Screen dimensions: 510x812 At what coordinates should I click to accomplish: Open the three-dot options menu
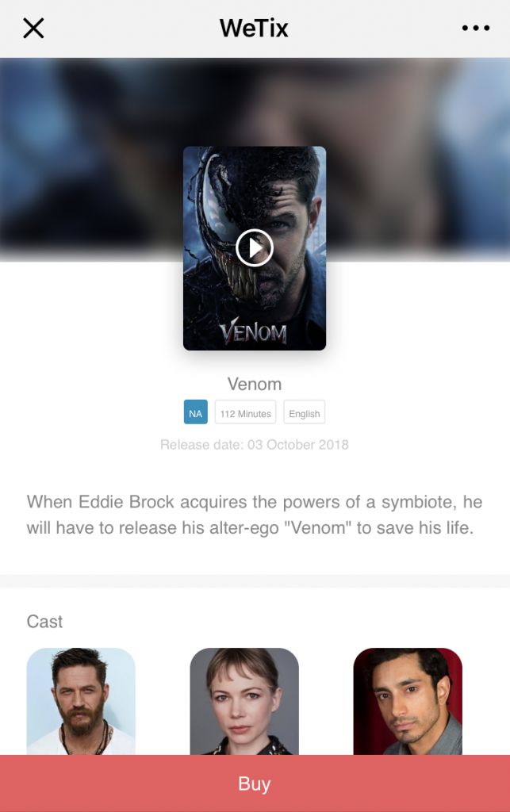[476, 28]
